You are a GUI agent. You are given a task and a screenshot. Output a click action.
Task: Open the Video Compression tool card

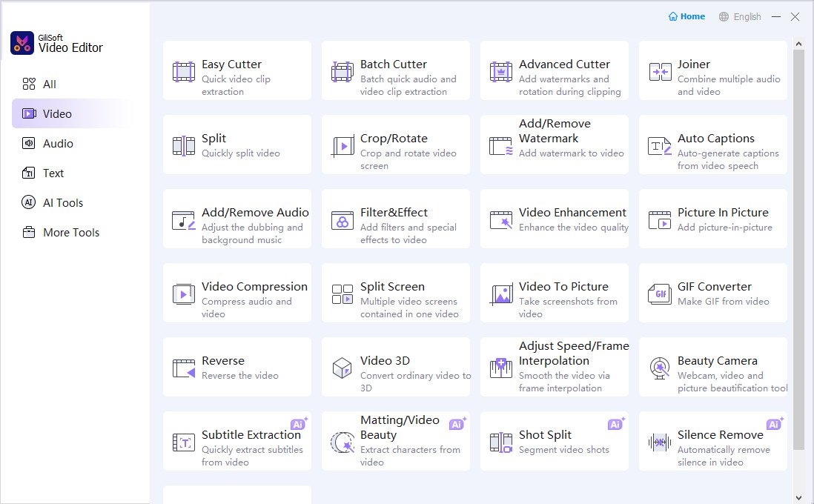(237, 294)
